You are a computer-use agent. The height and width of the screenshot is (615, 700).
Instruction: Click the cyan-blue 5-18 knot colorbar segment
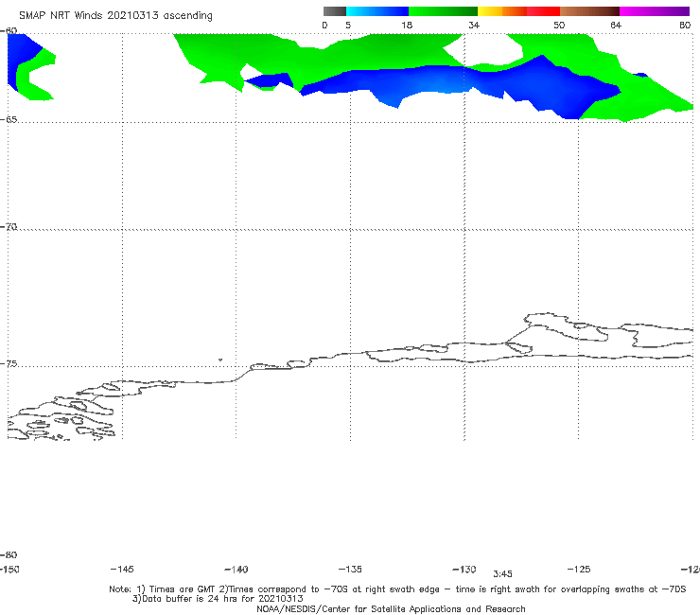pyautogui.click(x=377, y=11)
